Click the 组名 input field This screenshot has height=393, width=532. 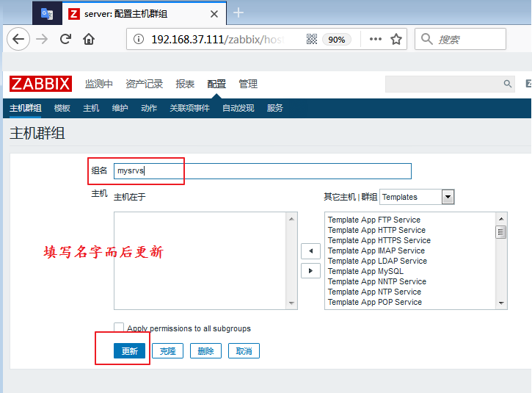click(262, 171)
